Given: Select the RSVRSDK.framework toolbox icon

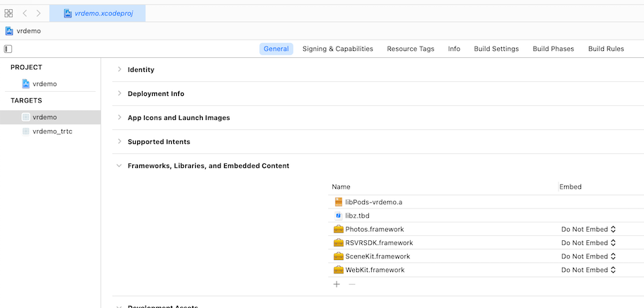Looking at the screenshot, I should point(339,243).
